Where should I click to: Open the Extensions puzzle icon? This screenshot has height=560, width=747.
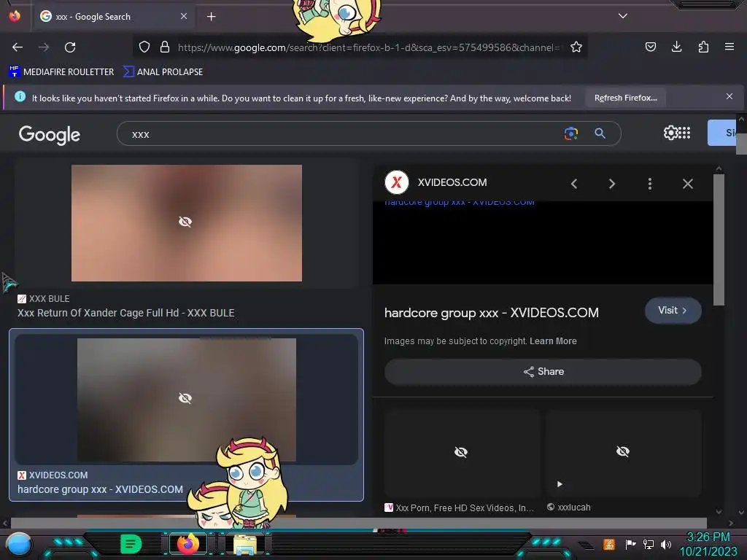703,47
